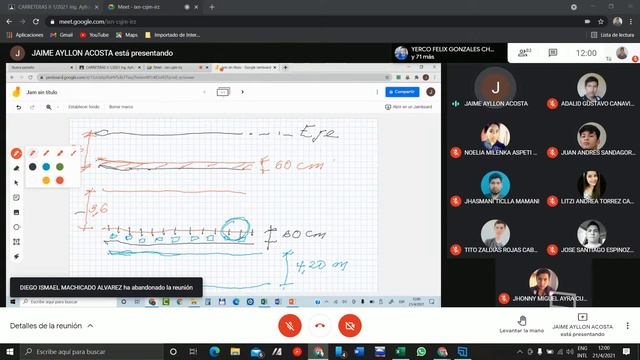
Task: Choose the thin brush type
Action: pyautogui.click(x=73, y=153)
